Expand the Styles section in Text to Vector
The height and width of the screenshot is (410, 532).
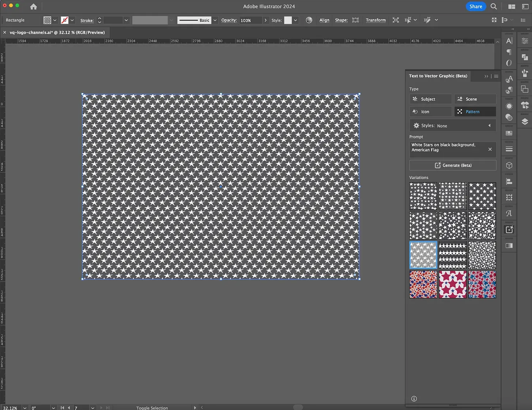[490, 125]
